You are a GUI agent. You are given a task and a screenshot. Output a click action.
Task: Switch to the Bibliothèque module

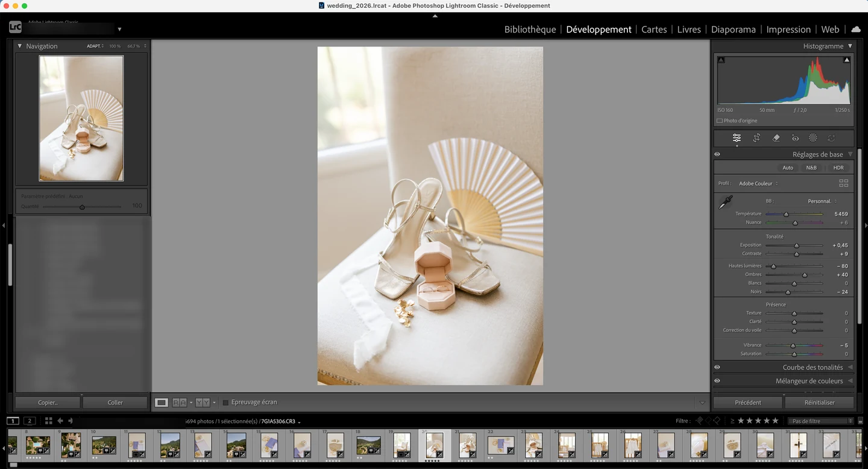tap(530, 29)
